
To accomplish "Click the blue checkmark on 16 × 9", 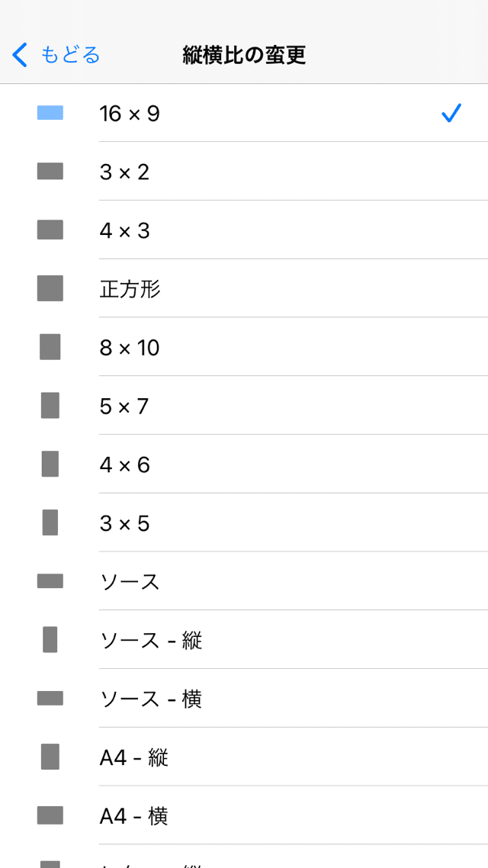I will (x=451, y=113).
